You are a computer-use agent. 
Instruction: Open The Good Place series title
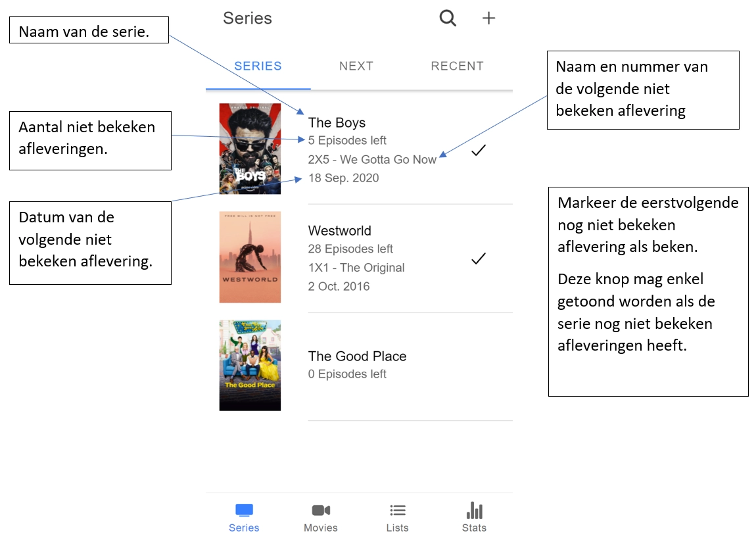pos(357,356)
